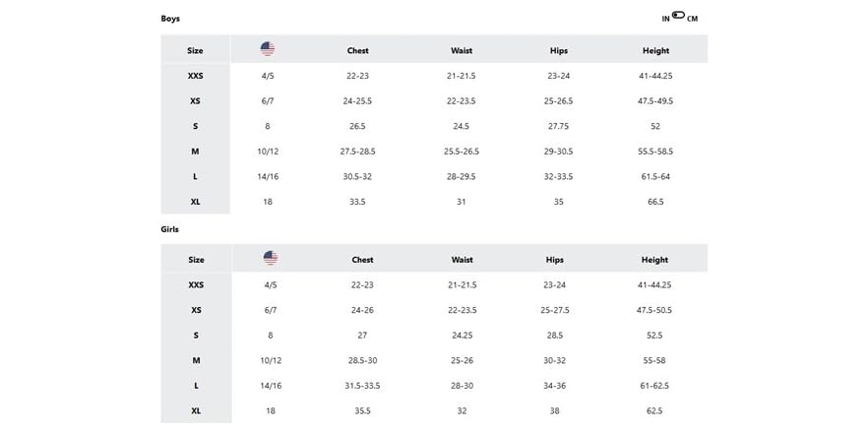Select the CM unit label
Viewport: 868px width, 434px height.
tap(693, 19)
